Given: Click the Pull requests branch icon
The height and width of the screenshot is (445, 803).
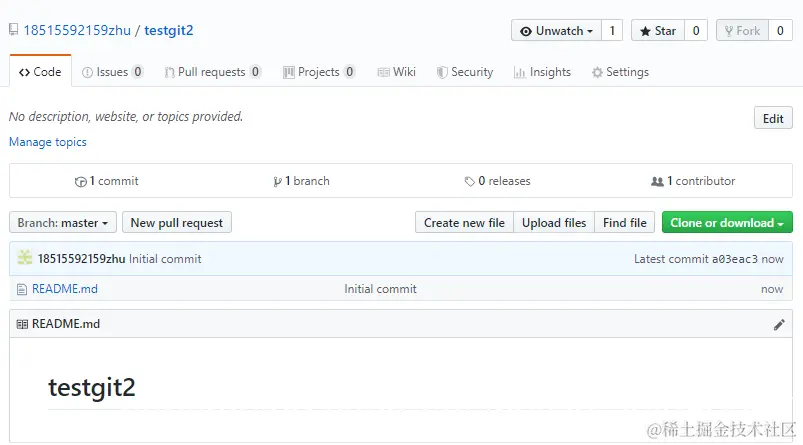Looking at the screenshot, I should click(170, 73).
